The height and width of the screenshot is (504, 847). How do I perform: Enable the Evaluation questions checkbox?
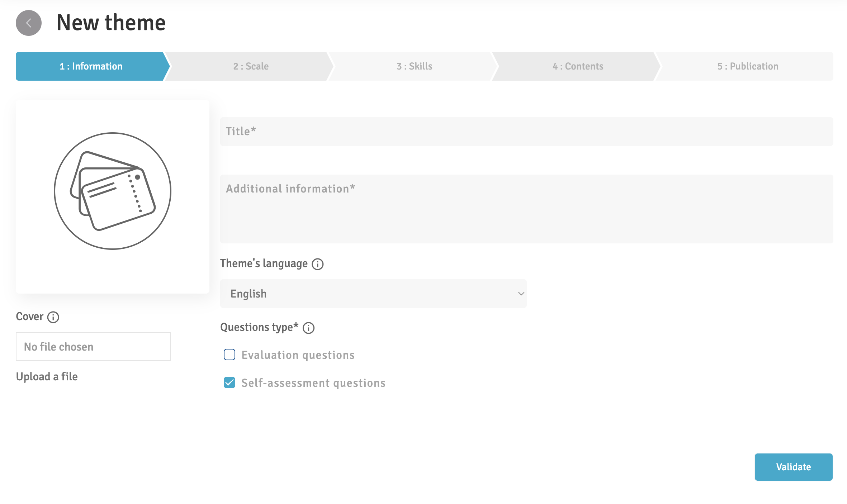point(230,355)
